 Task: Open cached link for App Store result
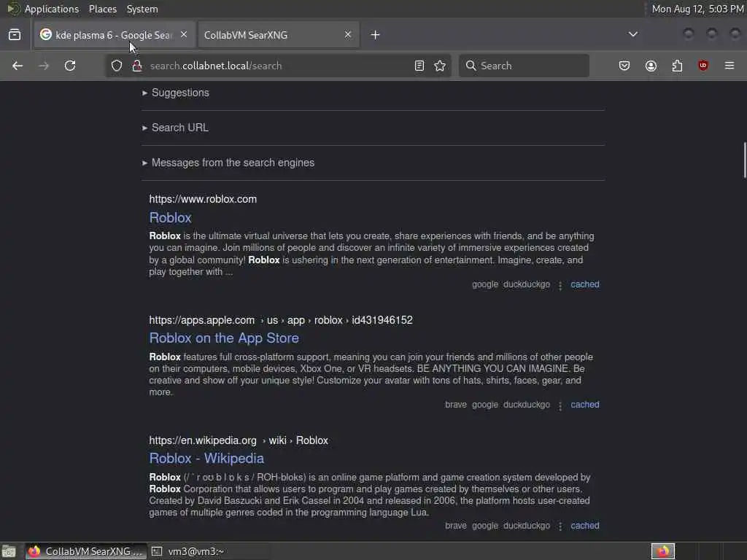tap(585, 405)
